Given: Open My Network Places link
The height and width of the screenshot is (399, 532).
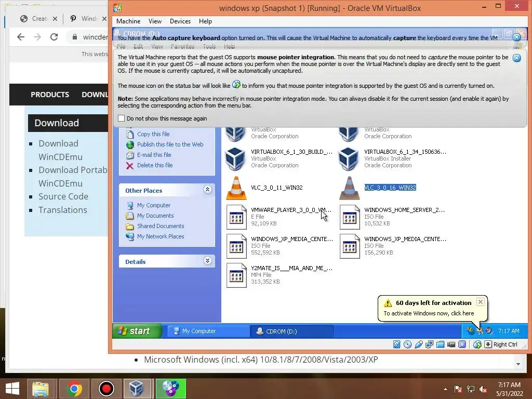Looking at the screenshot, I should click(x=161, y=236).
